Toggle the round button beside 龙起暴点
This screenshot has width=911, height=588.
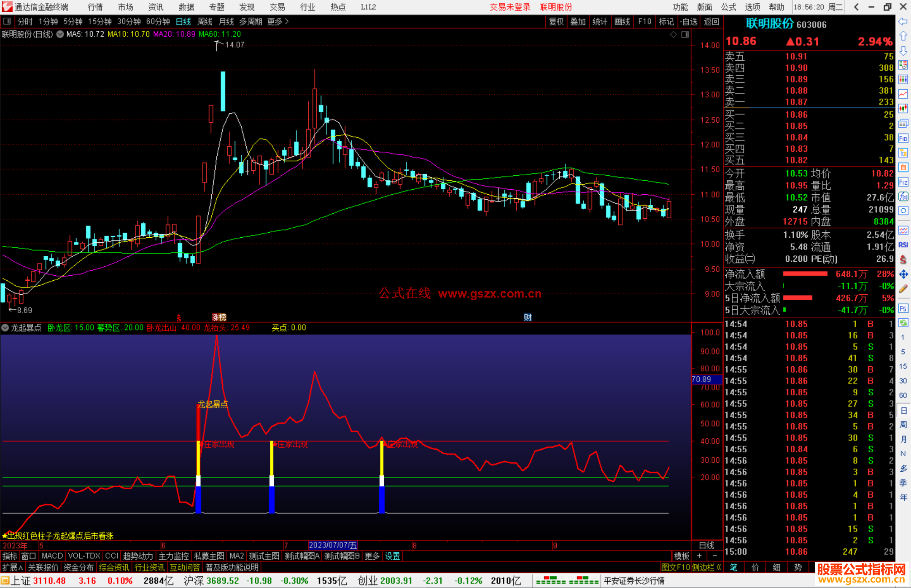(x=5, y=328)
